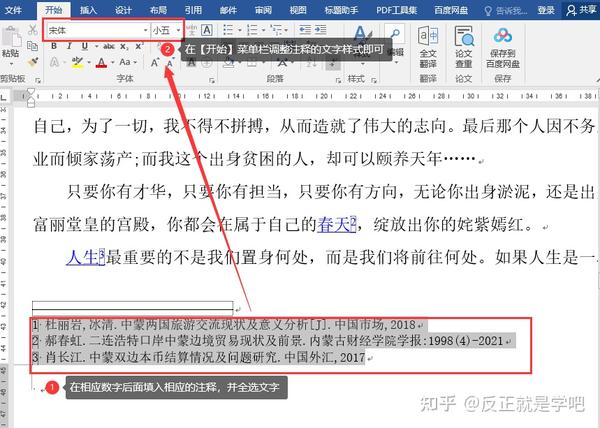Open the numbering style dropdown arrow

click(x=264, y=30)
